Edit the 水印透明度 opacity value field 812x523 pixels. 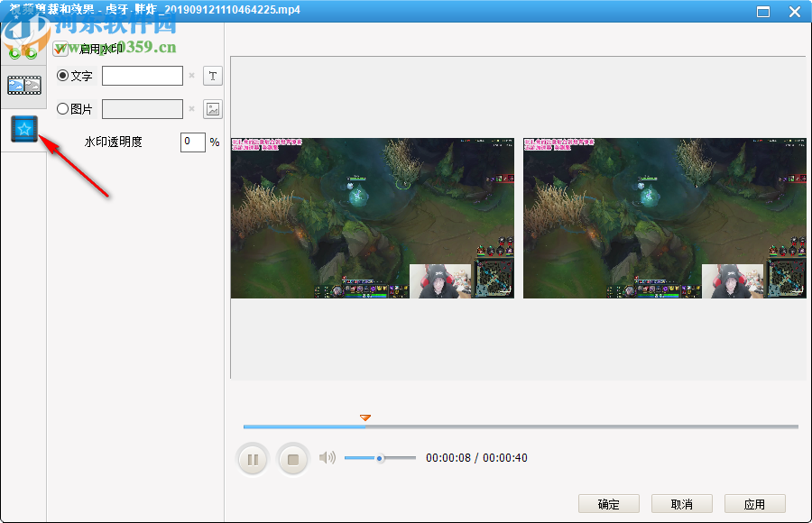point(192,142)
